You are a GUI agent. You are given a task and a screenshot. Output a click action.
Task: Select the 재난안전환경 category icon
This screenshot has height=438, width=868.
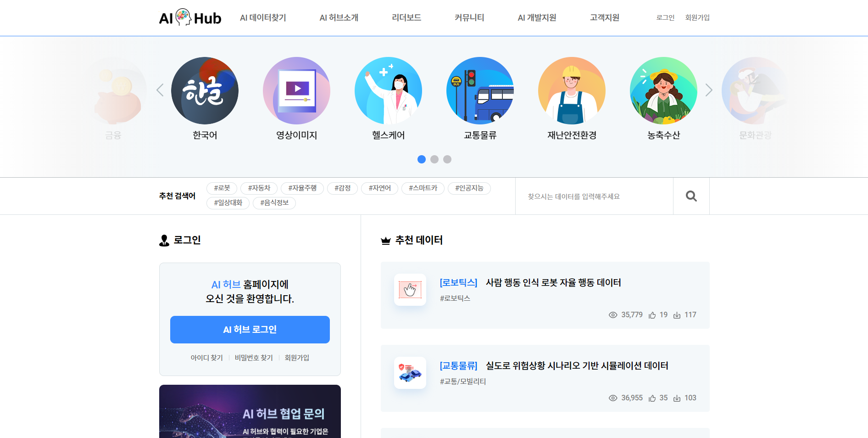[571, 90]
